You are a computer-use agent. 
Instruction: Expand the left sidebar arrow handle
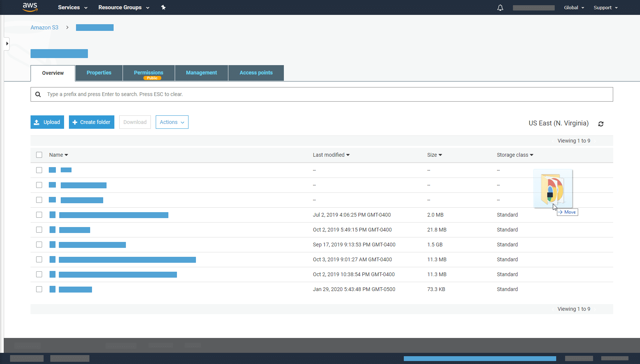[x=7, y=44]
